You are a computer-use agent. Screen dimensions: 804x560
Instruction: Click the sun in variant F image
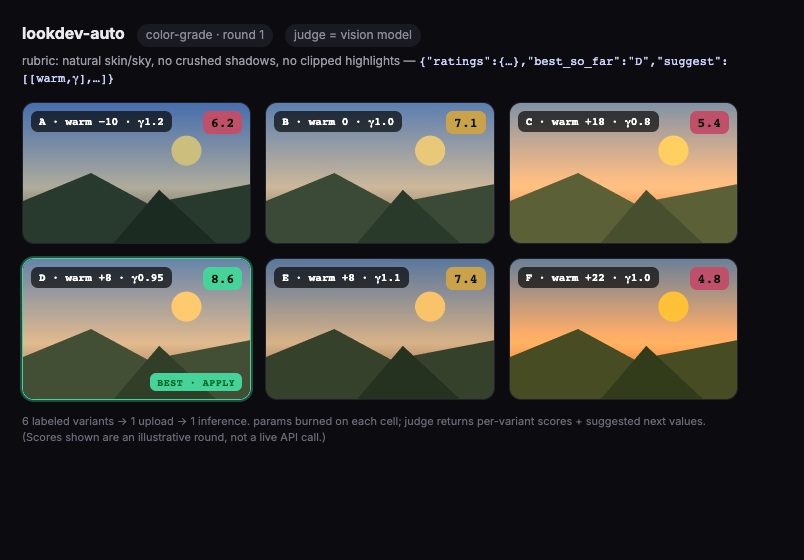[673, 307]
